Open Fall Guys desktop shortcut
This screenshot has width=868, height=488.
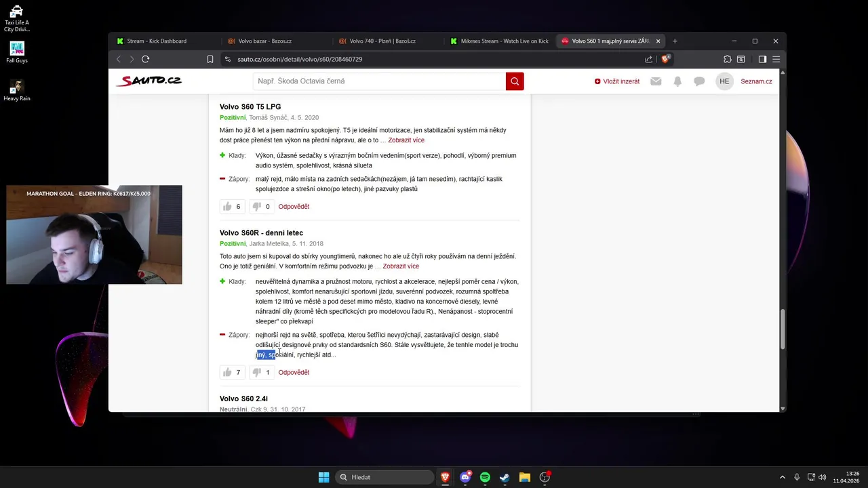tap(17, 52)
